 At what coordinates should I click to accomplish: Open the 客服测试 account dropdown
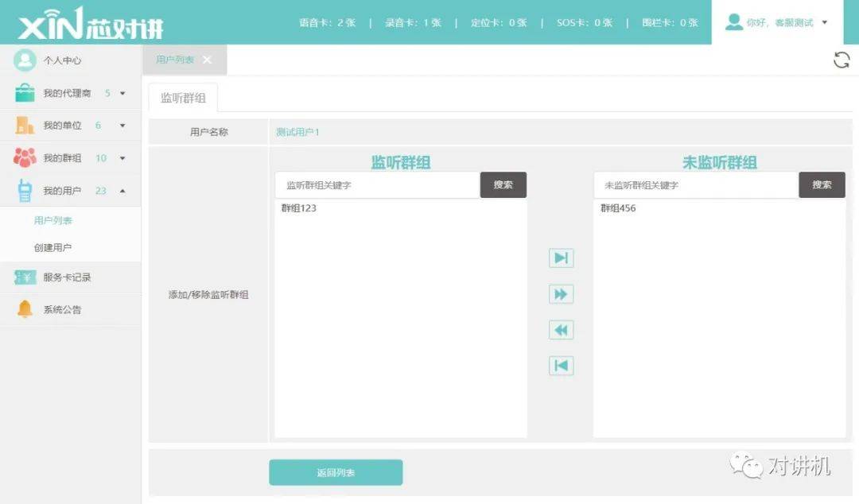coord(778,22)
